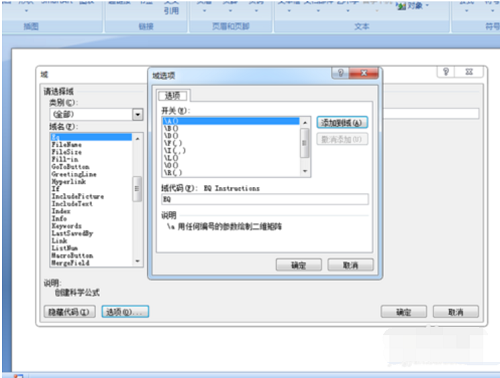Click help question mark in 域 dialog title bar
This screenshot has width=500, height=378.
(446, 72)
